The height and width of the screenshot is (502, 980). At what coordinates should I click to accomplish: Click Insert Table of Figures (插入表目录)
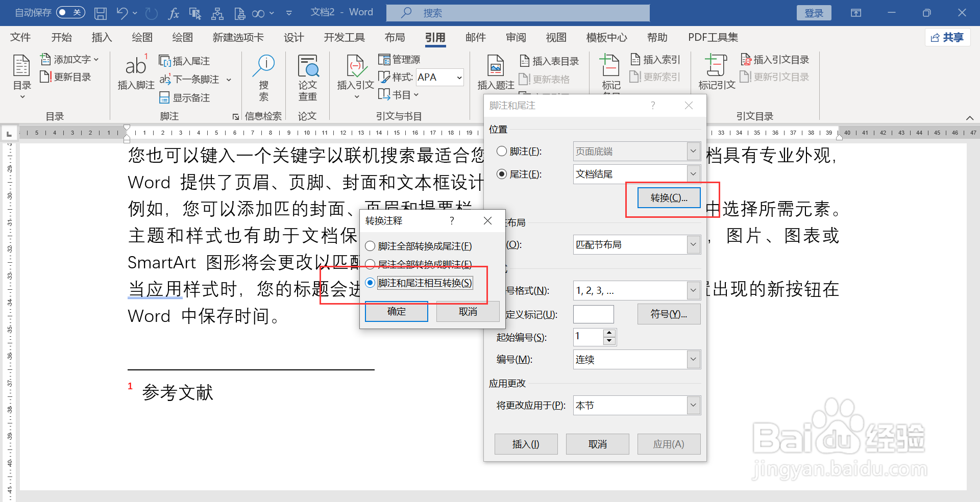[549, 61]
